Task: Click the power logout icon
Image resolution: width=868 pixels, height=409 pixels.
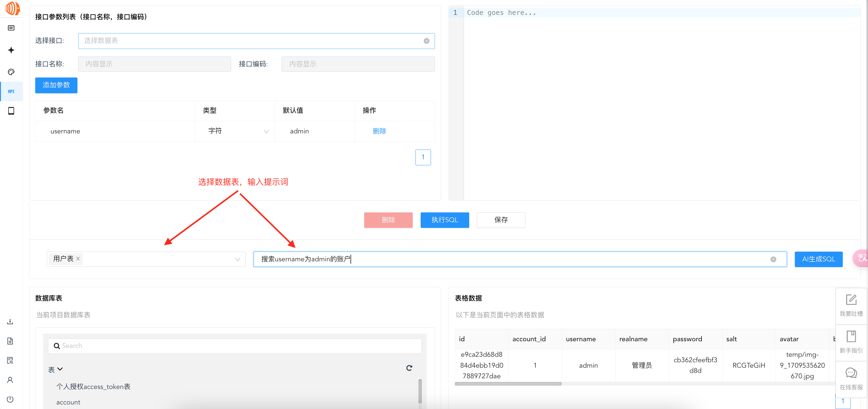Action: tap(10, 399)
